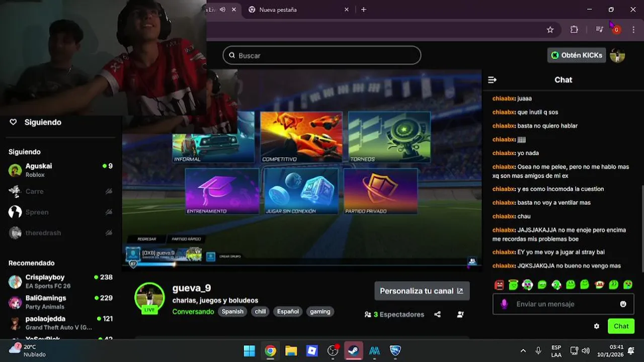
Task: Click the Español tag
Action: 288,312
